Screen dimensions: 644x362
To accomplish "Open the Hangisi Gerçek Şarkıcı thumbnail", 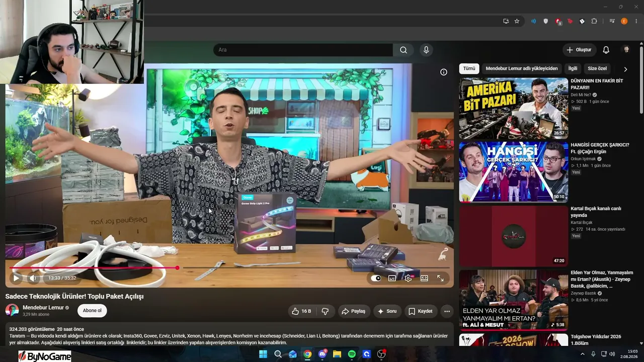I will 514,172.
